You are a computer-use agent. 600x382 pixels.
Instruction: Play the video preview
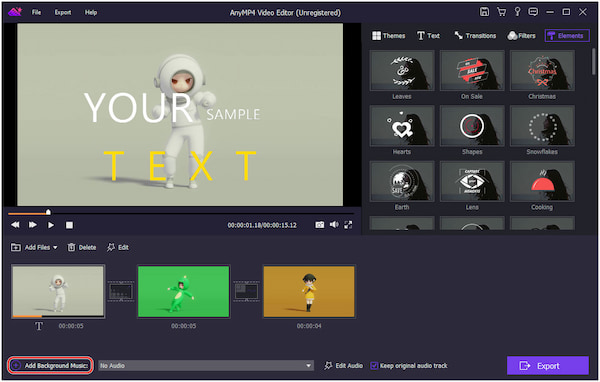pyautogui.click(x=51, y=225)
